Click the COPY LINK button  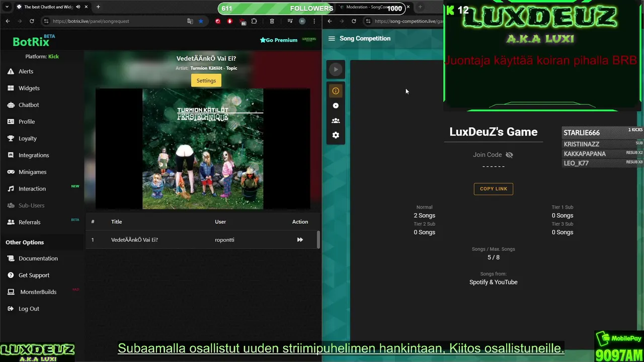[494, 189]
